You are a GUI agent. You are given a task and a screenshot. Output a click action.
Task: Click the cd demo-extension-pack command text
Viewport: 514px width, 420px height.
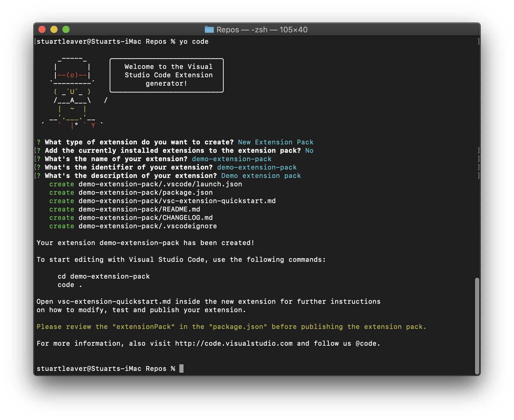point(103,276)
